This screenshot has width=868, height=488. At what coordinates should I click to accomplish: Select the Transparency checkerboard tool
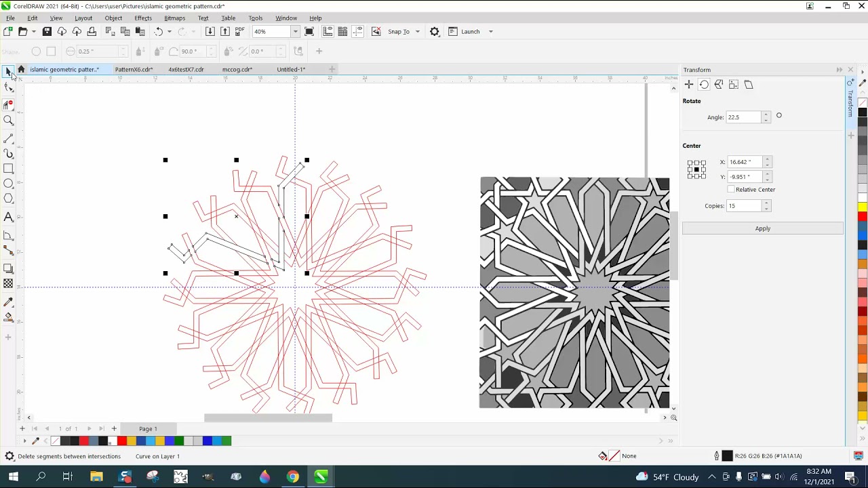pos(8,284)
